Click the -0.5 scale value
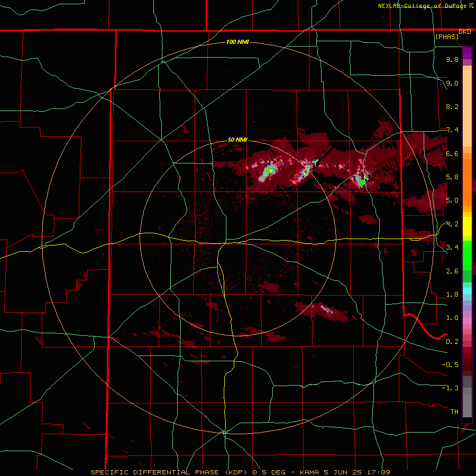The image size is (476, 476). click(x=450, y=365)
